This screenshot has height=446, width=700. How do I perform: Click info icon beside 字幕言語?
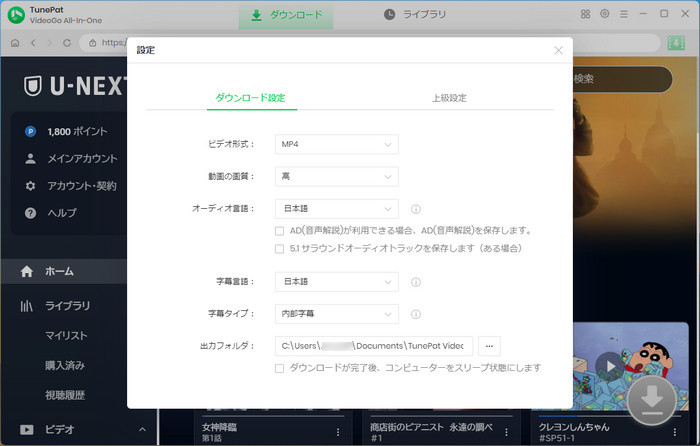(416, 282)
